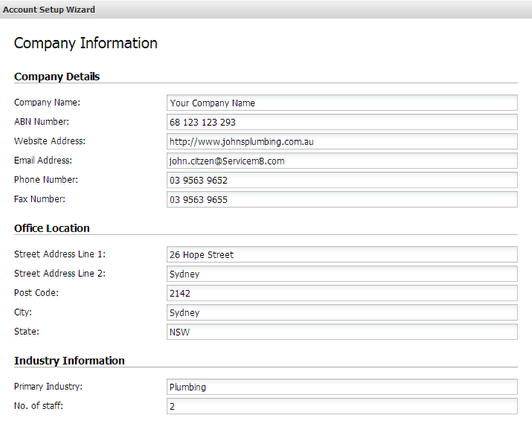Screen dimensions: 532x421
Task: Click the Company Information page heading
Action: click(86, 43)
